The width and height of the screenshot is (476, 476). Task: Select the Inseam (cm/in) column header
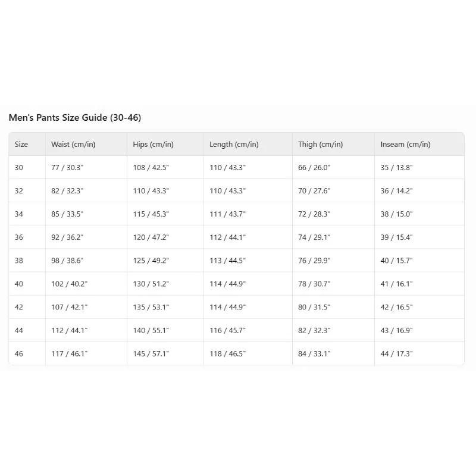[x=405, y=145]
